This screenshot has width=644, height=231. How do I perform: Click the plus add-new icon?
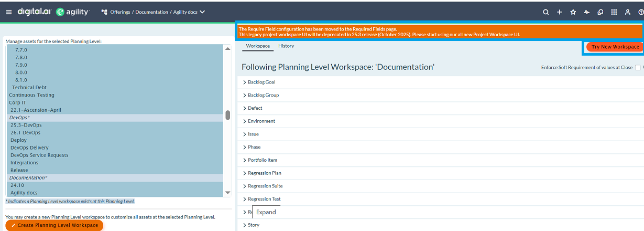point(559,12)
